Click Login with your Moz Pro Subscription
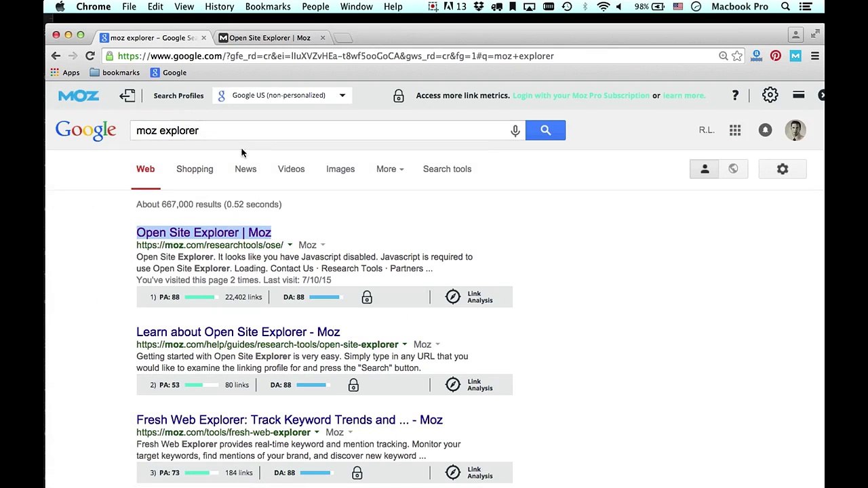 pyautogui.click(x=581, y=96)
